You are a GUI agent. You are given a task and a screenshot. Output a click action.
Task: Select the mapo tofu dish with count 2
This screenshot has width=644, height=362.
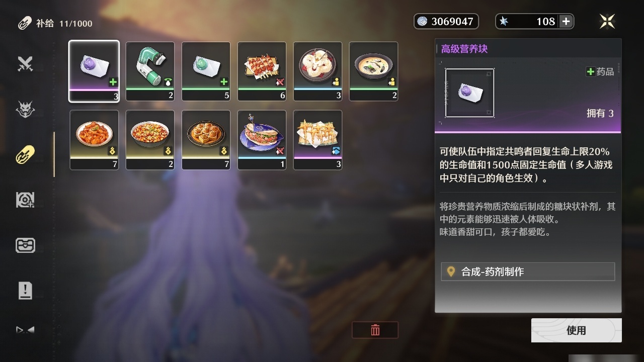click(150, 140)
